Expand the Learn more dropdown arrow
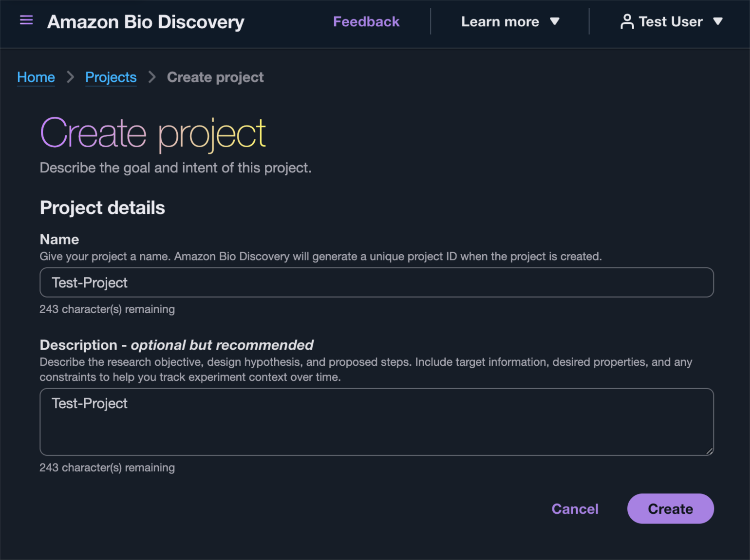This screenshot has height=560, width=750. (554, 21)
